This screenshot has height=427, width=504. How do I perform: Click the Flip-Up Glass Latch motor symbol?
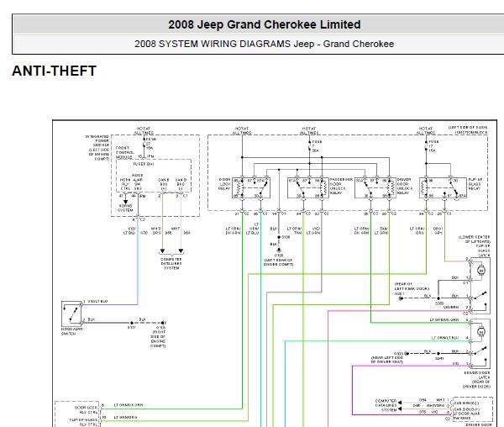pyautogui.click(x=480, y=271)
